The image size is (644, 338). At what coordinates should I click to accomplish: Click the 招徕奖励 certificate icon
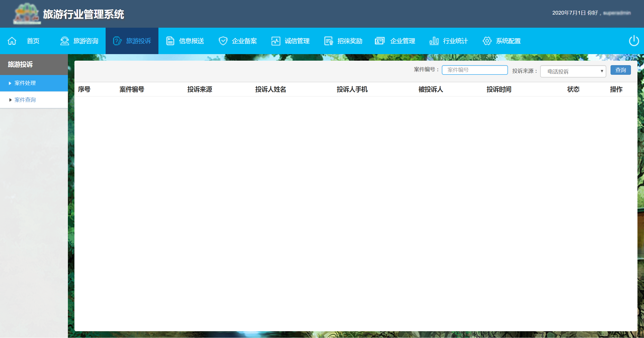pyautogui.click(x=328, y=41)
